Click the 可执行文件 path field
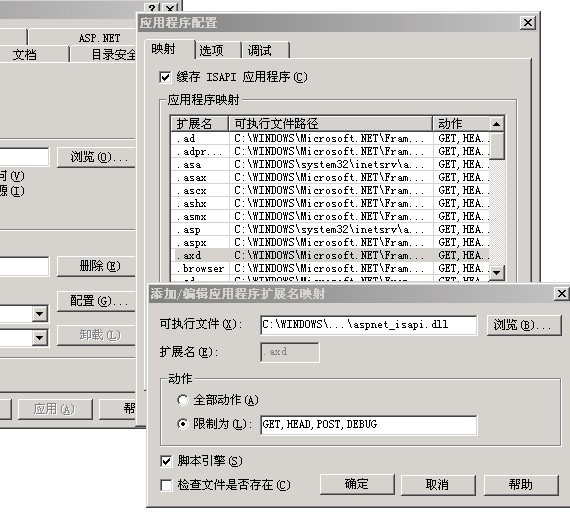Screen dimensions: 570x513 [x=369, y=325]
